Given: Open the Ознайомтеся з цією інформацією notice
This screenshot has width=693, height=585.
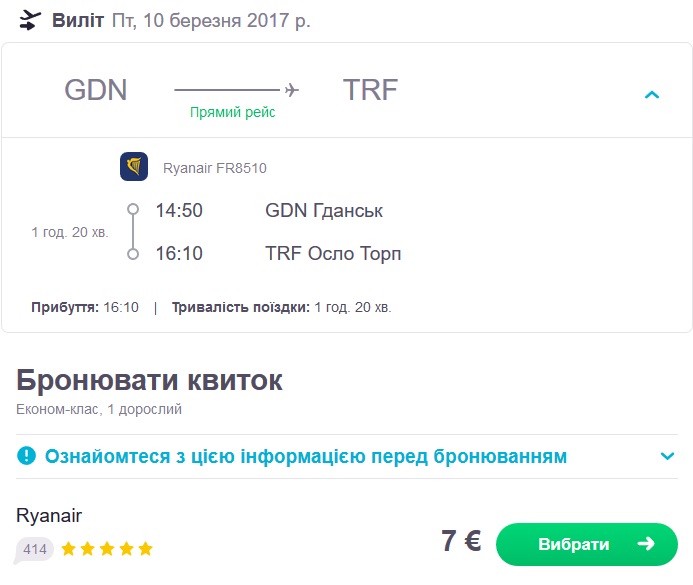Looking at the screenshot, I should pos(306,457).
